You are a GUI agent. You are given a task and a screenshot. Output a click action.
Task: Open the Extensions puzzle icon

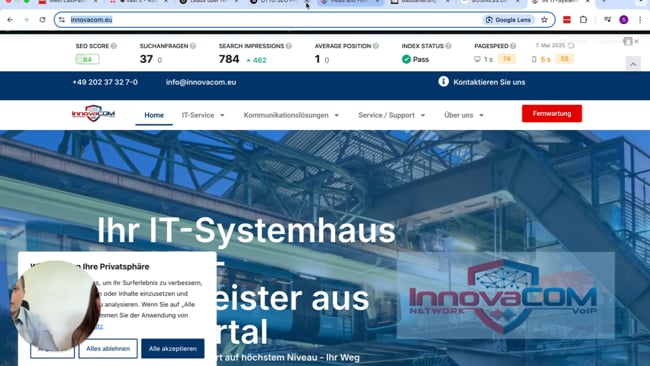[x=583, y=19]
